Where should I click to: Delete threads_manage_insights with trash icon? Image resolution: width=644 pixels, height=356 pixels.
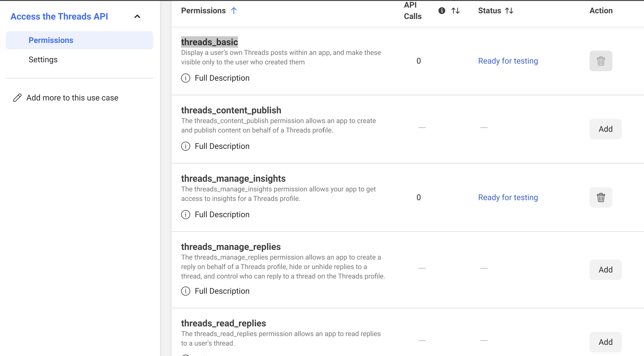(x=601, y=197)
